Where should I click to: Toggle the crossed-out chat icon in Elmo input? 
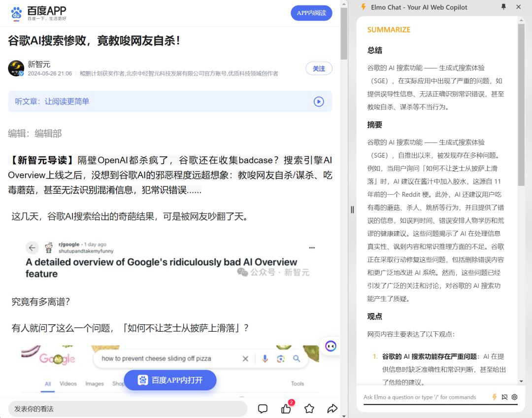pos(504,397)
